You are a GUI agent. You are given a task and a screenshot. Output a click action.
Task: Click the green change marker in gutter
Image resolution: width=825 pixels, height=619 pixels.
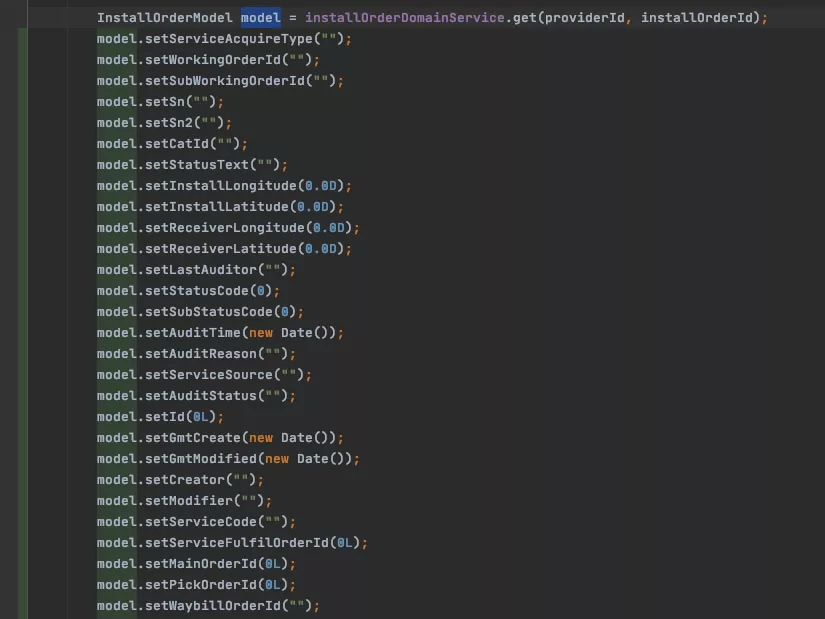tap(23, 324)
